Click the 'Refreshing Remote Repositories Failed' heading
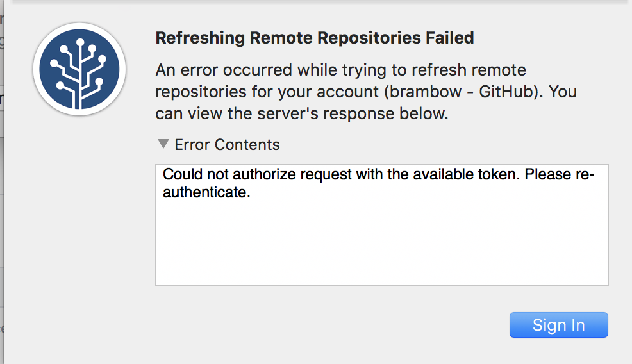The width and height of the screenshot is (632, 364). coord(314,38)
